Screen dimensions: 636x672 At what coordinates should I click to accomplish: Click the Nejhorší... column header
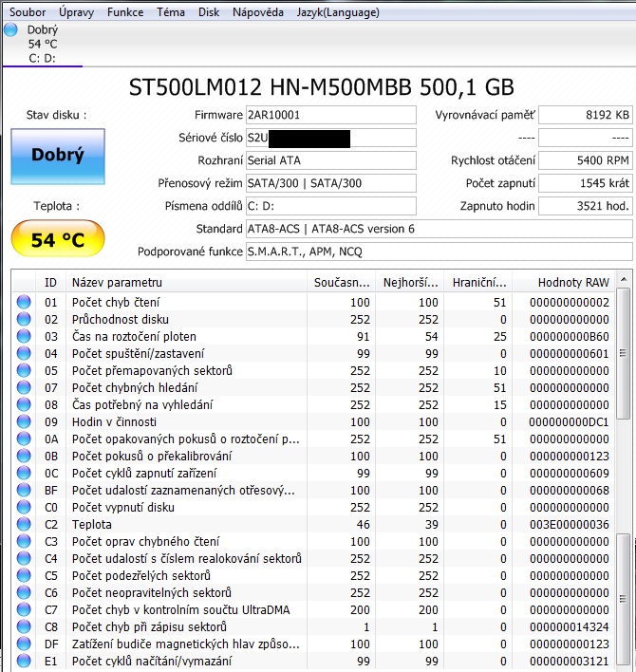(410, 283)
